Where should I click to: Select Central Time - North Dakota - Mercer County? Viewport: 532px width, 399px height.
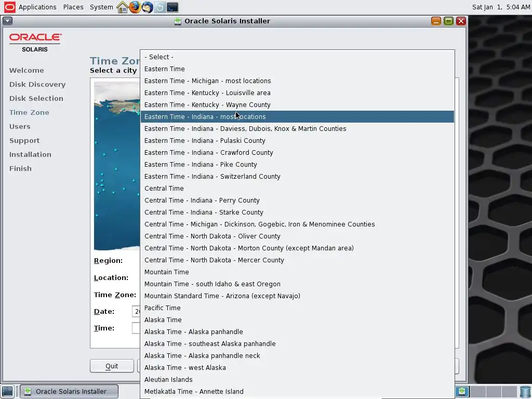pyautogui.click(x=297, y=260)
